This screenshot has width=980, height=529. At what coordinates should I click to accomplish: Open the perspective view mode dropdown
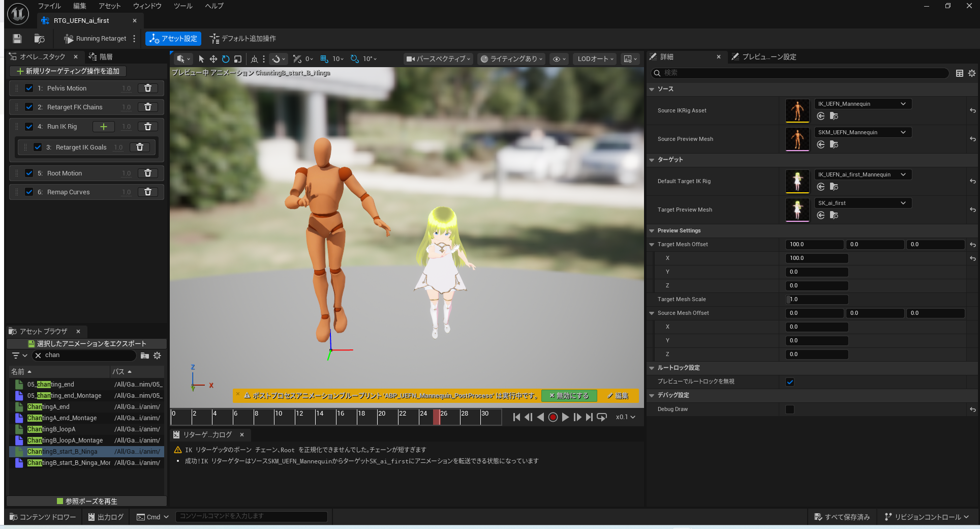[438, 59]
